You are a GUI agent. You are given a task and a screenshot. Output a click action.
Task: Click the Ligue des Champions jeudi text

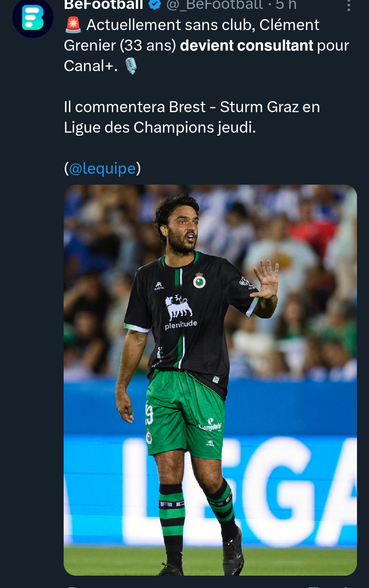point(160,128)
